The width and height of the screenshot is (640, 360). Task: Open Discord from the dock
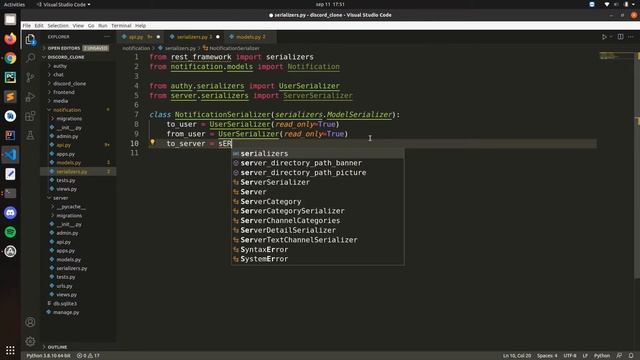[10, 213]
